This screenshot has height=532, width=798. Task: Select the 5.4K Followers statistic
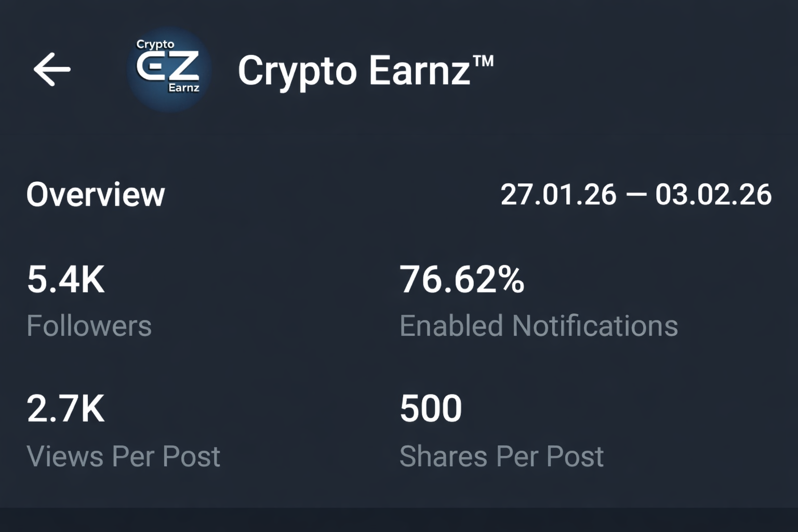66,281
